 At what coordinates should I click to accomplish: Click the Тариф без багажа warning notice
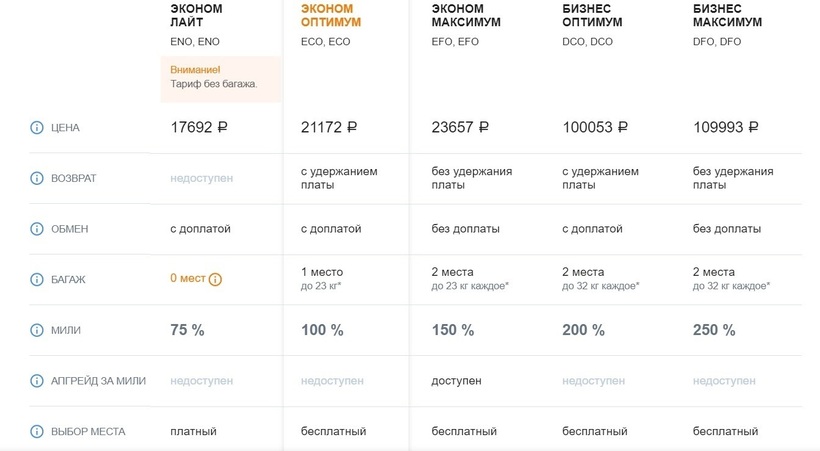click(x=214, y=77)
